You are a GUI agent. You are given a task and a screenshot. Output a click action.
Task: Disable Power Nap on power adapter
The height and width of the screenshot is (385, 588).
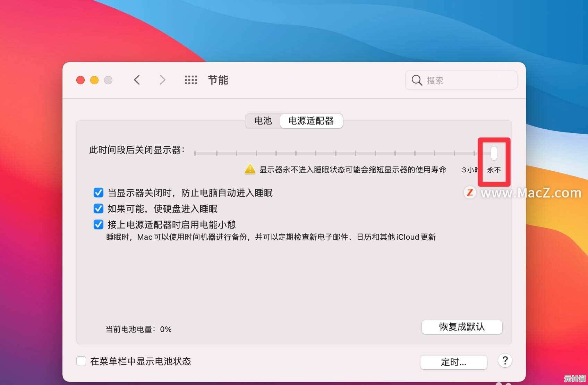[x=99, y=224]
